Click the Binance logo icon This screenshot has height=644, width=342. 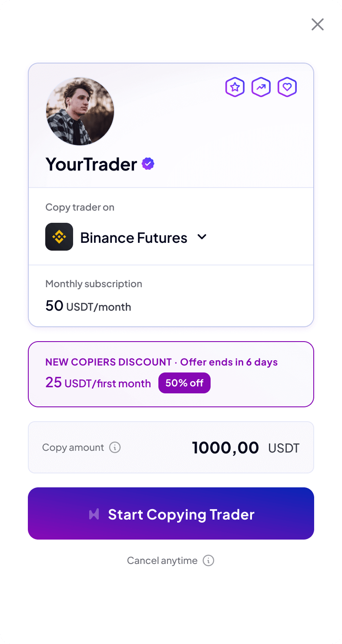(59, 237)
